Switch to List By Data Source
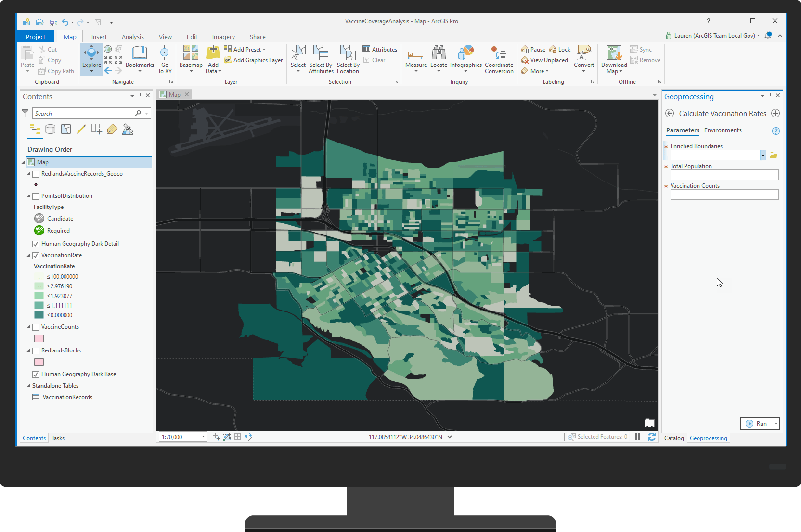801x532 pixels. [50, 129]
